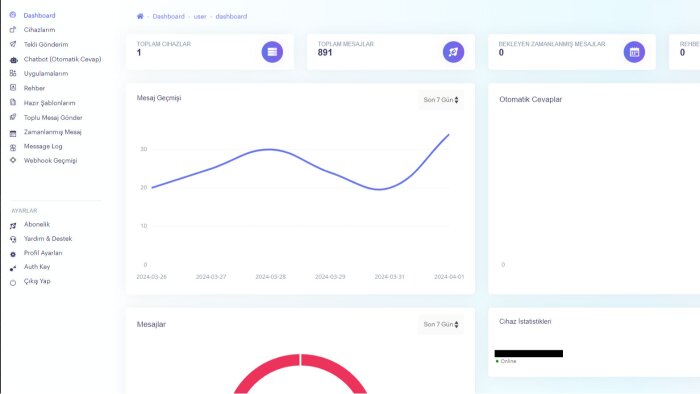Click the 891 total messages value

[x=325, y=53]
